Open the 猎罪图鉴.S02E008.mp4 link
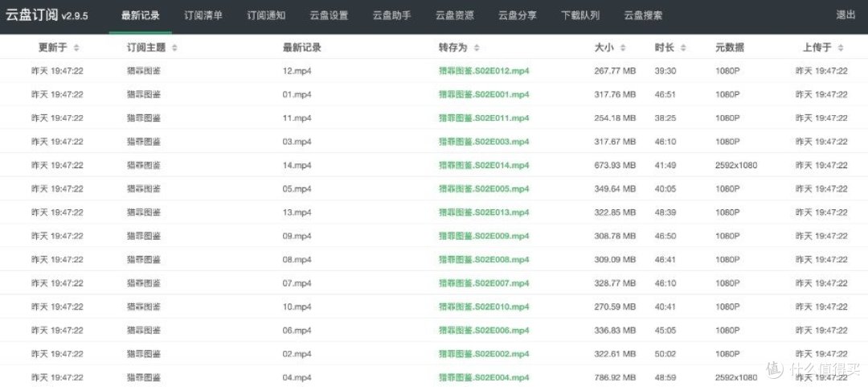868x387 pixels. (484, 260)
